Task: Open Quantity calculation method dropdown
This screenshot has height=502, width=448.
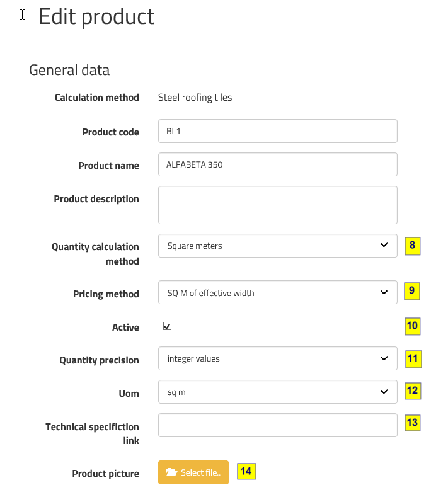Action: (x=277, y=246)
